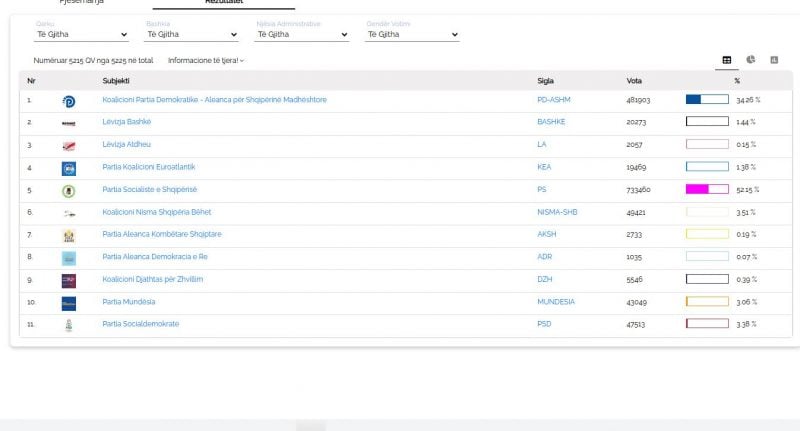Click the MUNDESIA sigla

click(x=556, y=301)
